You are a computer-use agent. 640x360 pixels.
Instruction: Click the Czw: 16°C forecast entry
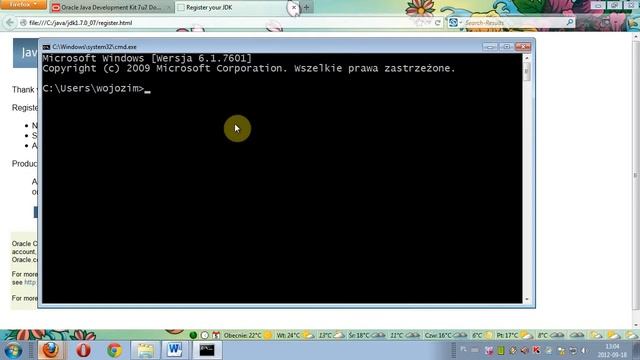pyautogui.click(x=445, y=336)
